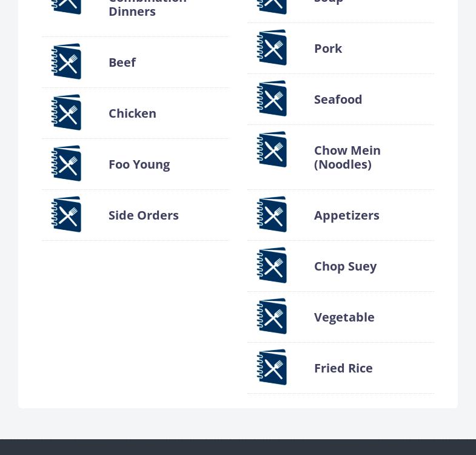Select the Appetizers category link
This screenshot has width=476, height=455.
tap(347, 216)
